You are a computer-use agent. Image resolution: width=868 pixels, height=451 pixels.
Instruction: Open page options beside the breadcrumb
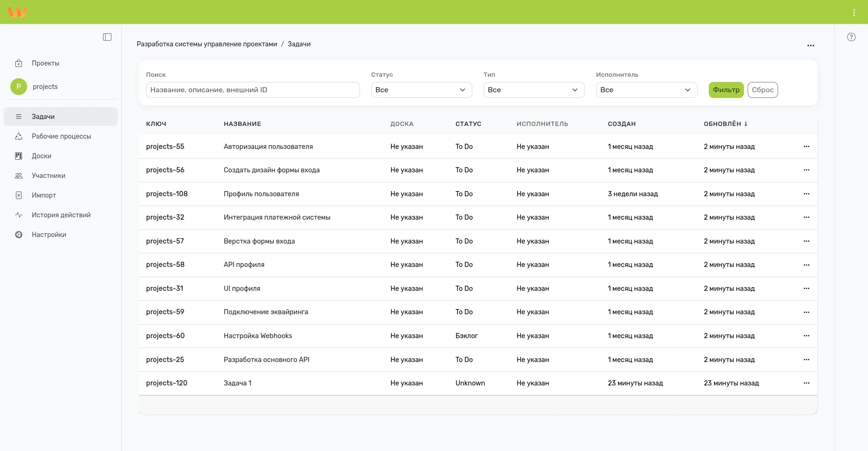tap(811, 45)
